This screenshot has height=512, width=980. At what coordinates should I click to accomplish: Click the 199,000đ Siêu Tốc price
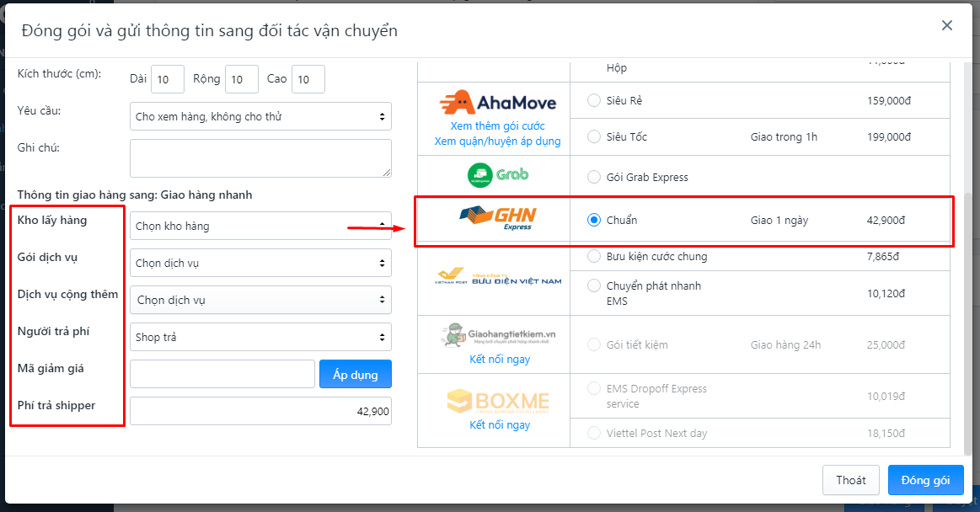coord(889,136)
